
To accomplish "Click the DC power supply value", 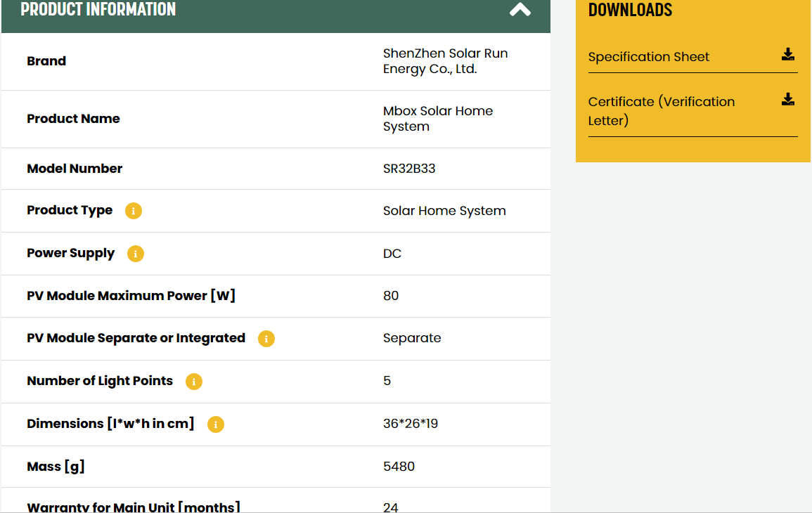I will tap(392, 254).
